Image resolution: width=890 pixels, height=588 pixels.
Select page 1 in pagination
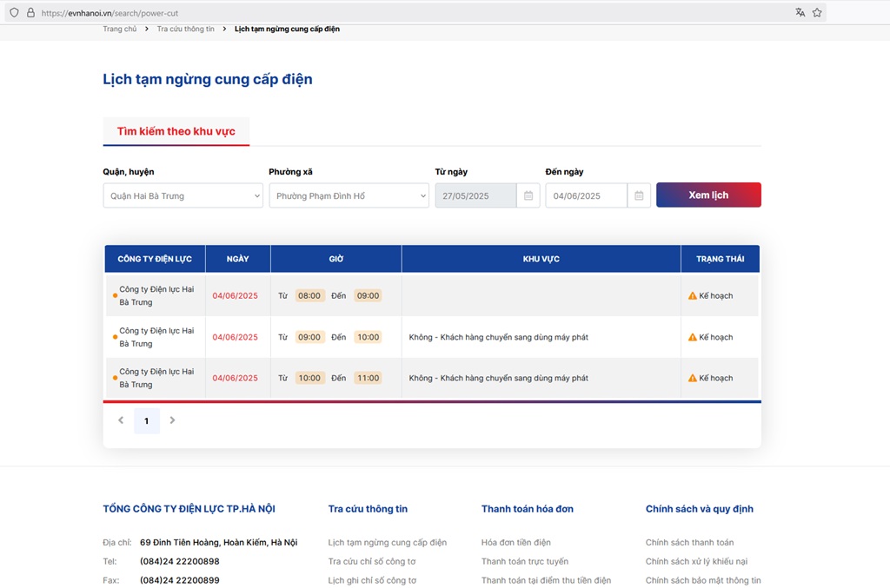(x=146, y=421)
